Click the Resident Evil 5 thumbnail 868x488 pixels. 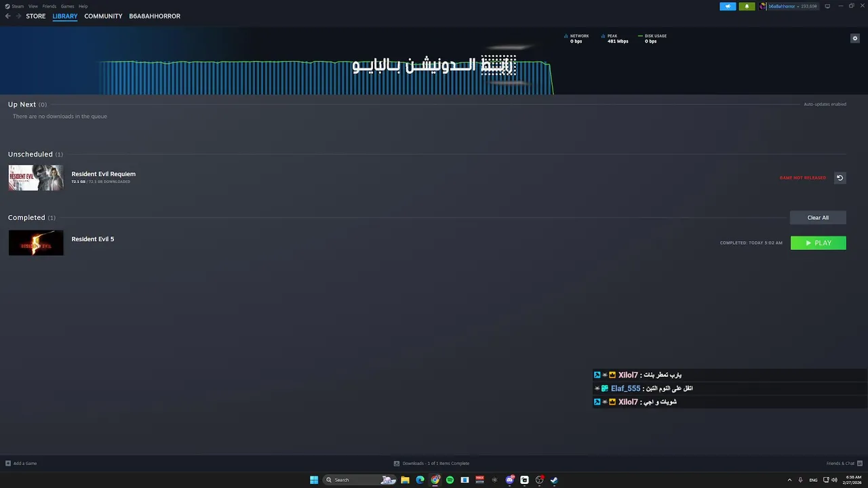[36, 243]
